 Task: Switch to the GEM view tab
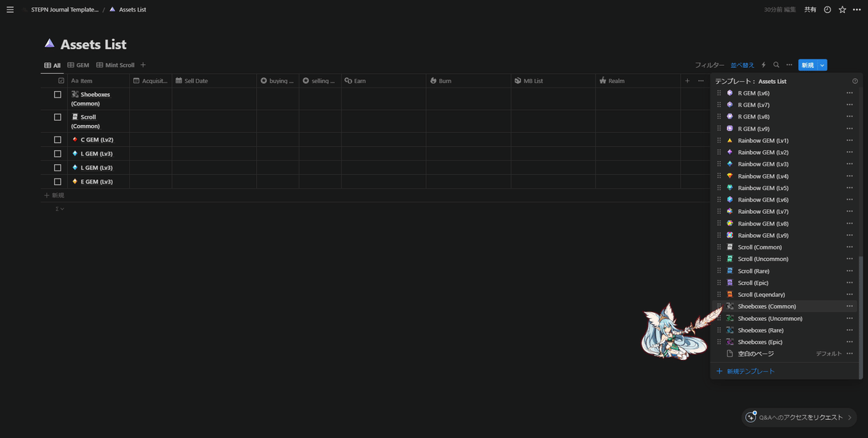78,65
